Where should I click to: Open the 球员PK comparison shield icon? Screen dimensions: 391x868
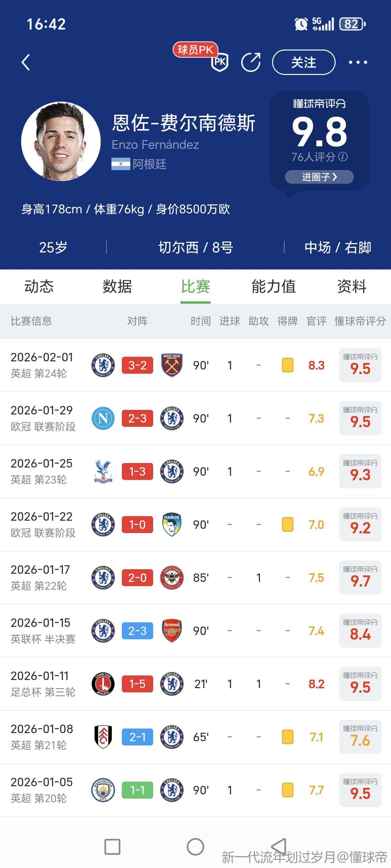coord(220,62)
